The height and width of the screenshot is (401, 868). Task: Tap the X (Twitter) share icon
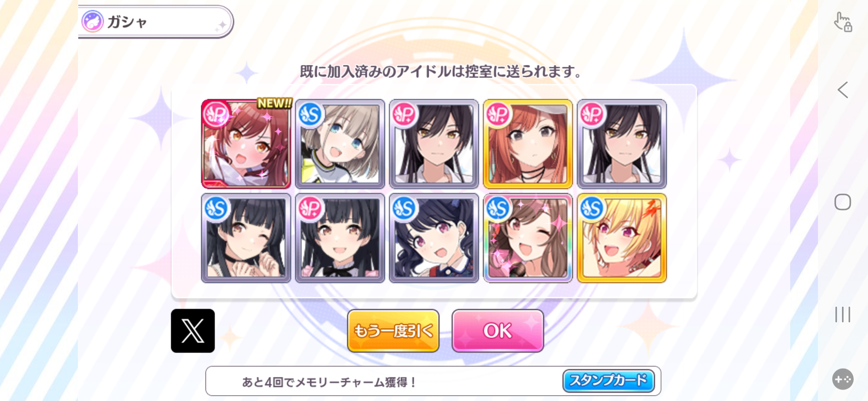click(x=193, y=330)
